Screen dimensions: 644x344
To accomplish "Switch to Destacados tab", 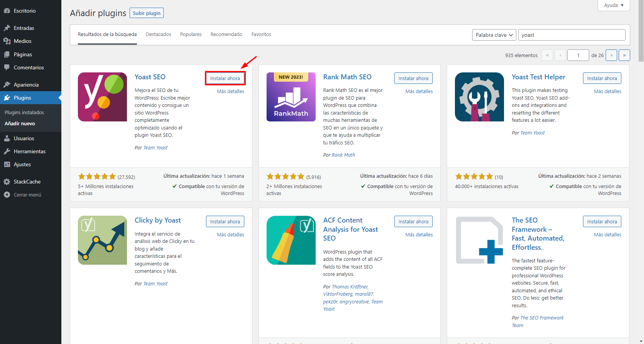I will (x=158, y=34).
